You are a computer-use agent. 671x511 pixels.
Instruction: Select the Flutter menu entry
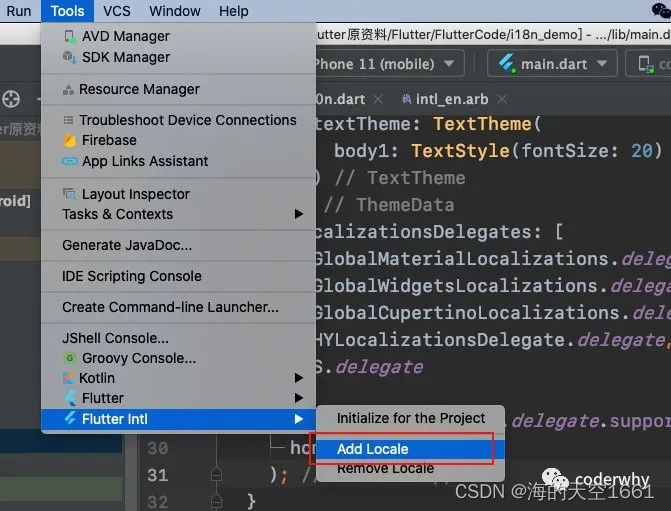point(178,398)
